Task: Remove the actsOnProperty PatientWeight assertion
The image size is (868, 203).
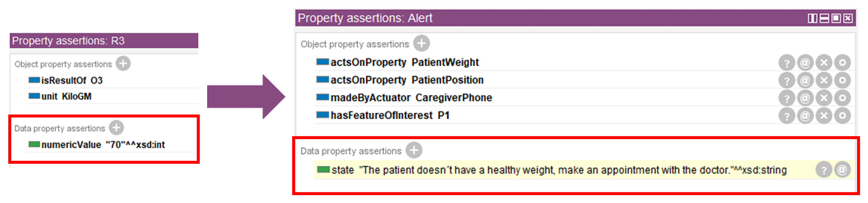Action: (824, 63)
